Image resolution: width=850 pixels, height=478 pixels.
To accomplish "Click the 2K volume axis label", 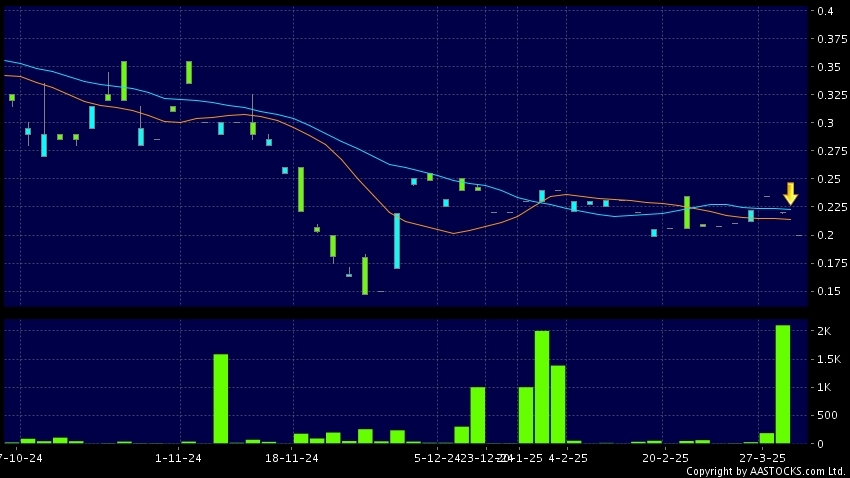I will 824,331.
